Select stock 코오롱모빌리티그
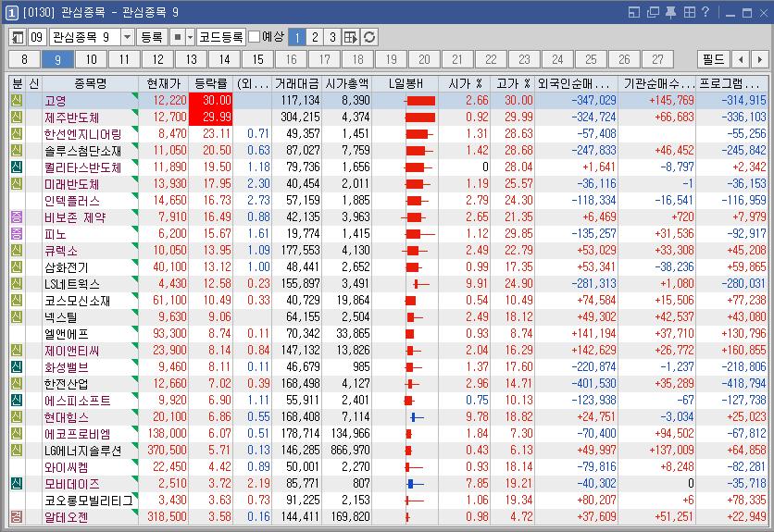Image resolution: width=774 pixels, height=532 pixels. 88,500
